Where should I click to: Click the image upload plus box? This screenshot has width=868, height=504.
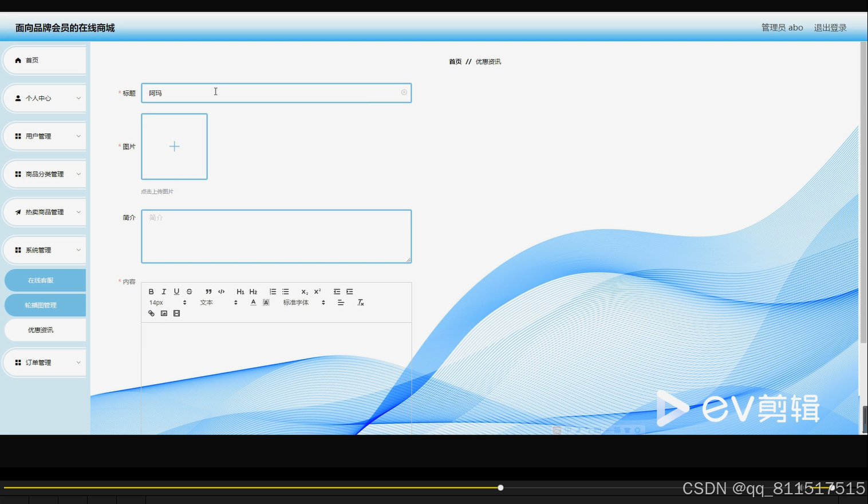point(175,147)
